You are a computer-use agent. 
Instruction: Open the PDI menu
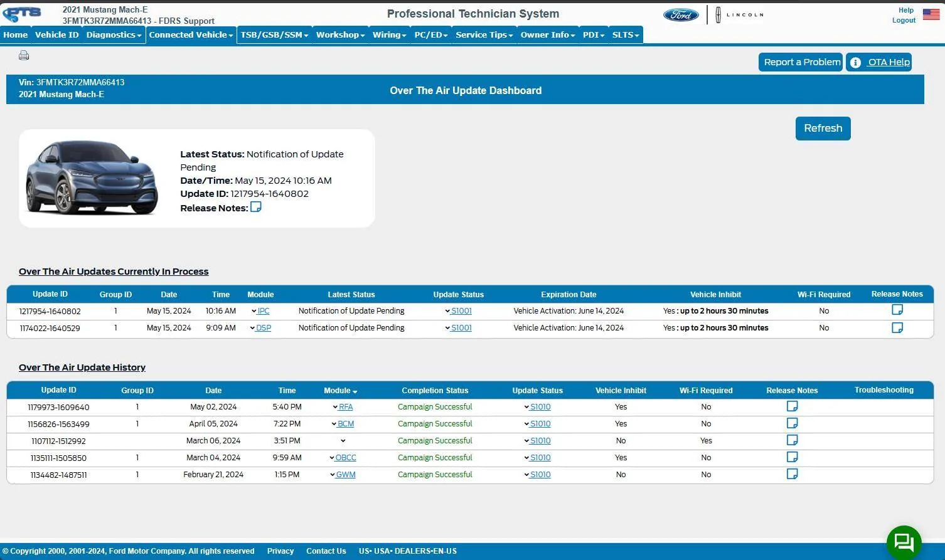point(594,35)
